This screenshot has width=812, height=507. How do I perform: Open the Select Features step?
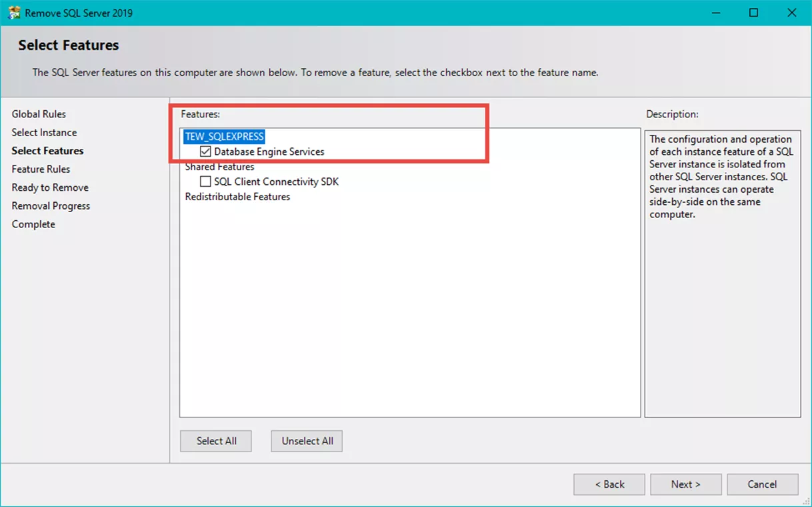47,151
